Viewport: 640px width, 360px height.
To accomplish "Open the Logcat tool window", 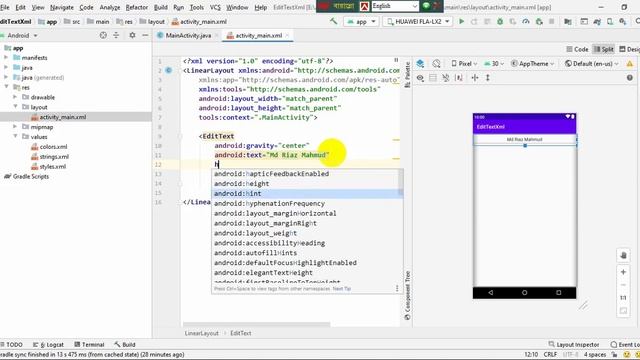I will pyautogui.click(x=48, y=344).
